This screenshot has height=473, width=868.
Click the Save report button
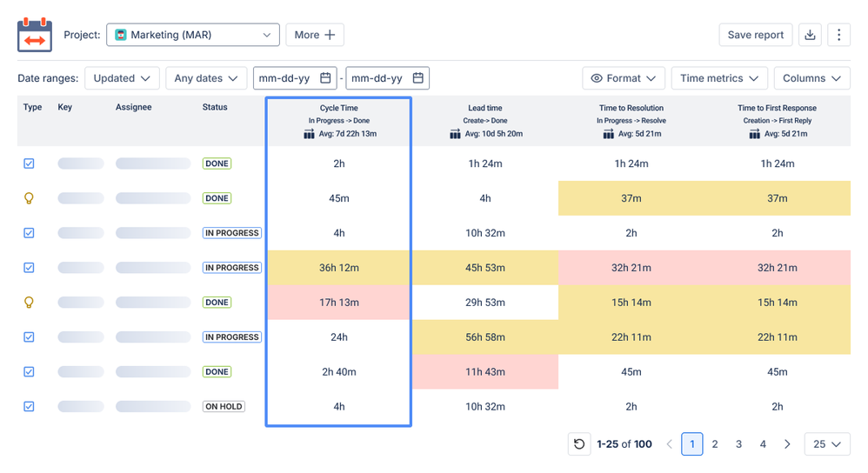point(756,35)
